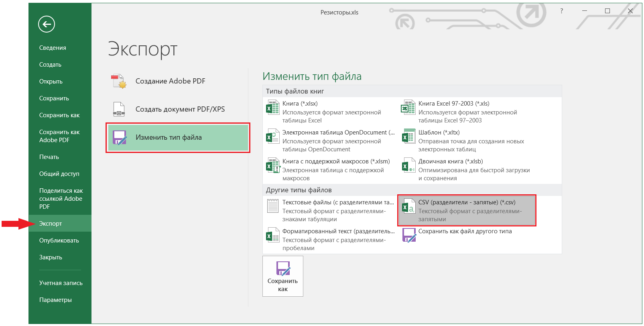Choose the Шаблон (*.xltx) file type

click(x=467, y=141)
